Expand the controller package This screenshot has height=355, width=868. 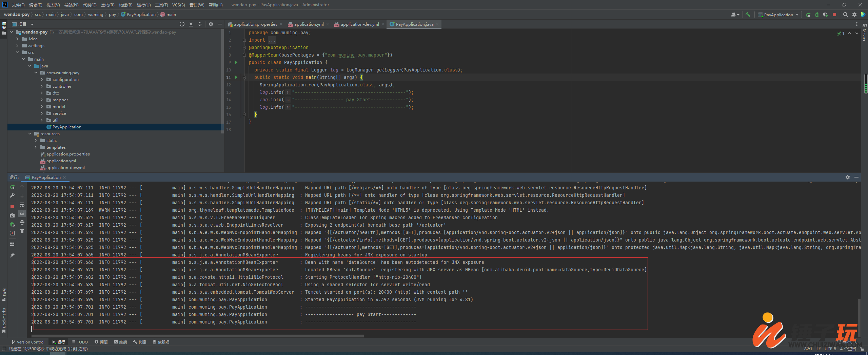[42, 86]
